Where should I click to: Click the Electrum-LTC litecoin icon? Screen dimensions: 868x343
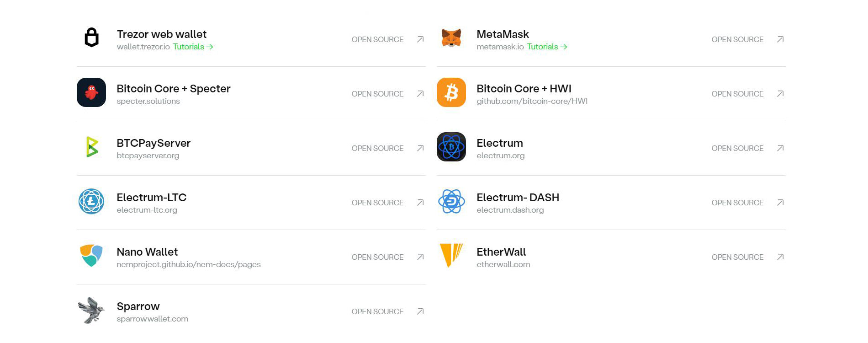pos(91,201)
